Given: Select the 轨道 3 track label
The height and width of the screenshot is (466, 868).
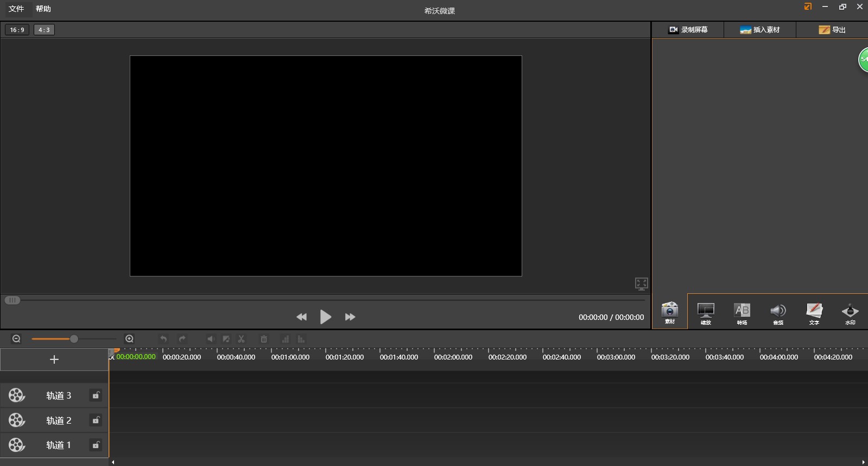Looking at the screenshot, I should [x=59, y=395].
